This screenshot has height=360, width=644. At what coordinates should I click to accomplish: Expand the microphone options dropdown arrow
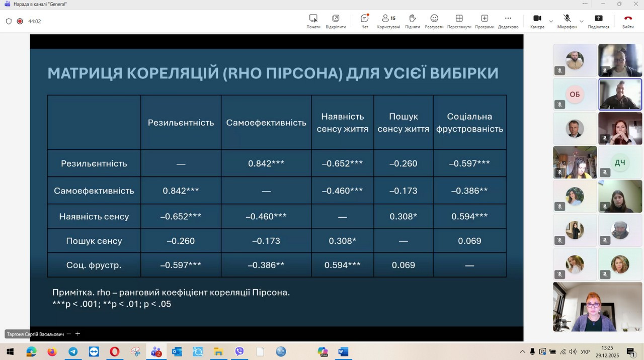tap(582, 21)
